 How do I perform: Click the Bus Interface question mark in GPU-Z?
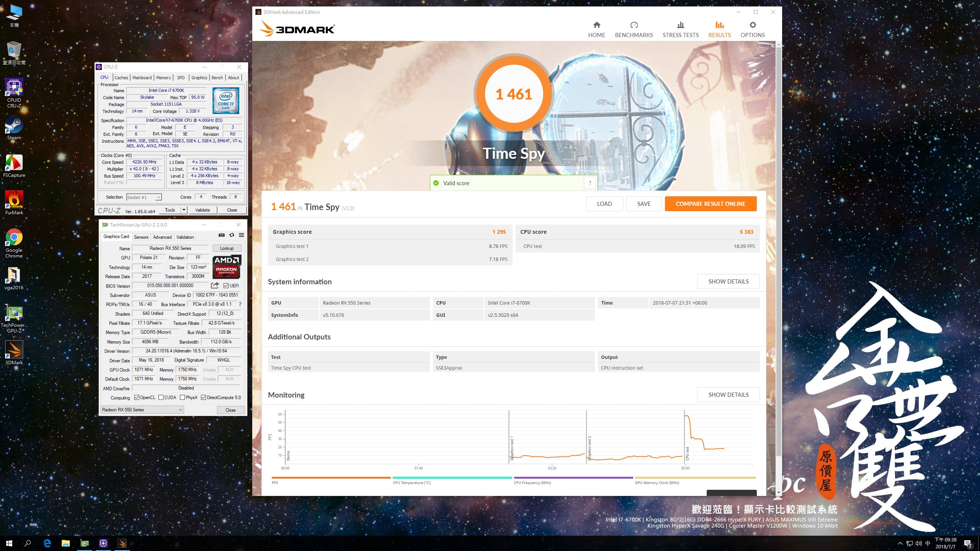240,304
